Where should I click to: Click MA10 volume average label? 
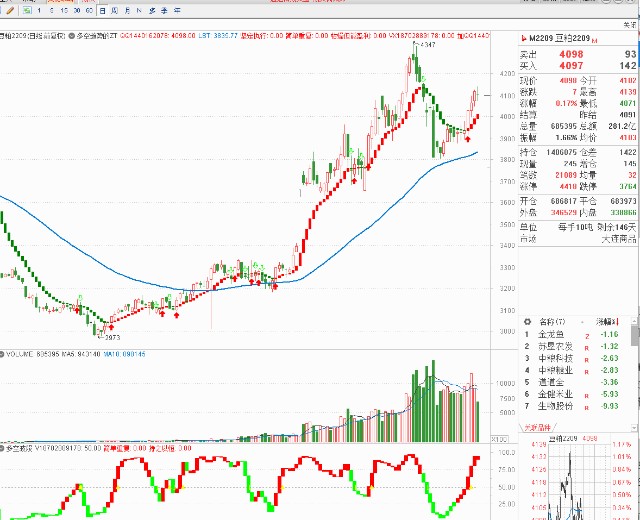(x=124, y=354)
